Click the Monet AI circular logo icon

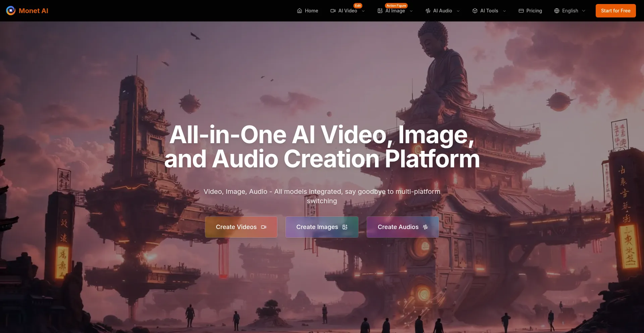point(11,11)
